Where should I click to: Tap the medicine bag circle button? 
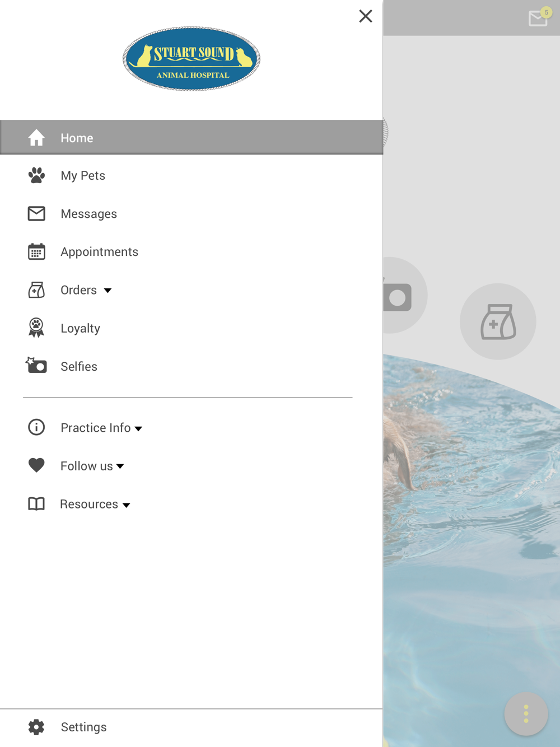pyautogui.click(x=498, y=321)
